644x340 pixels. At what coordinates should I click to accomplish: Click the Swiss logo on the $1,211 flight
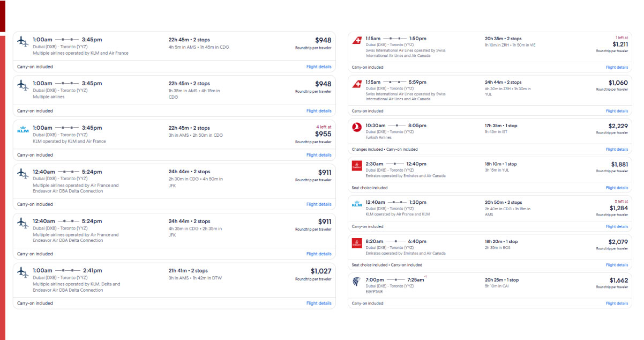pyautogui.click(x=357, y=40)
